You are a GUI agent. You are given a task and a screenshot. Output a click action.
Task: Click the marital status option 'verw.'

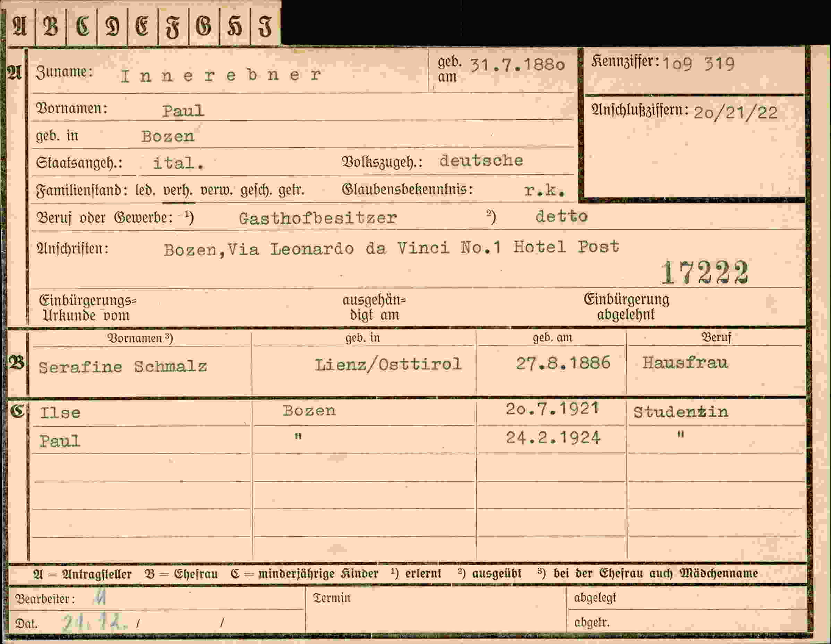click(x=216, y=189)
